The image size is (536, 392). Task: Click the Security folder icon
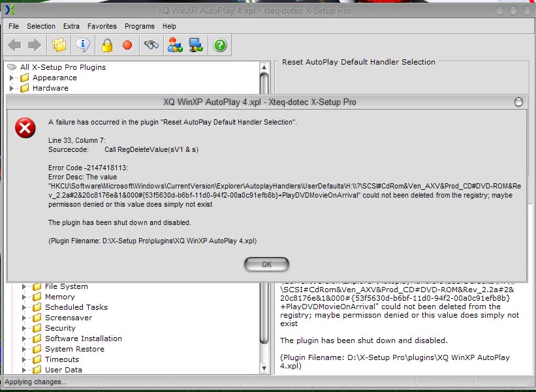coord(37,328)
